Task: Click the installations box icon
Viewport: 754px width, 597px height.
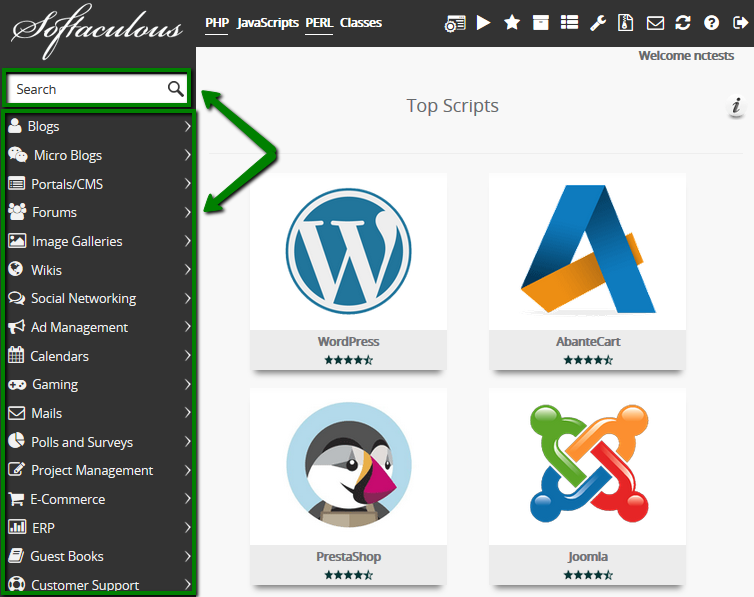Action: (541, 23)
